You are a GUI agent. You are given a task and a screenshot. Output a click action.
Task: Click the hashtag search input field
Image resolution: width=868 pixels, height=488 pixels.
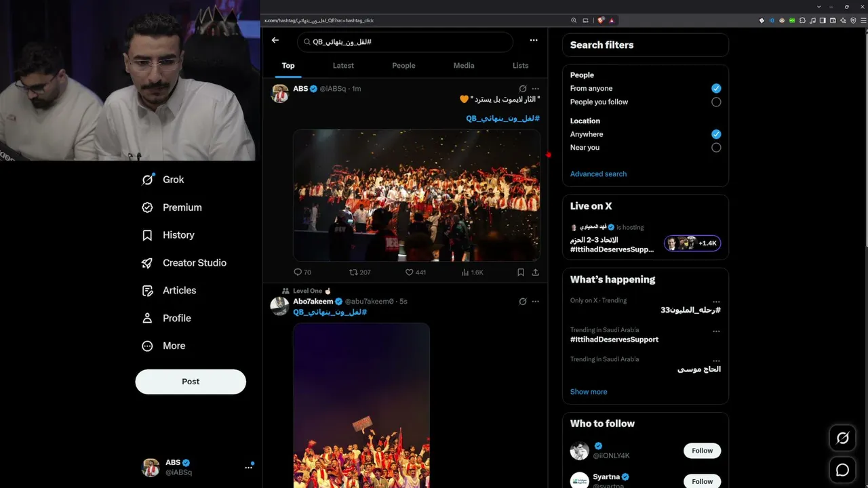pyautogui.click(x=405, y=42)
